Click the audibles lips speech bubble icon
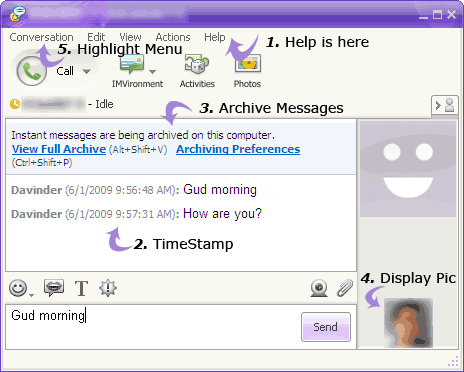This screenshot has height=372, width=464. [54, 288]
